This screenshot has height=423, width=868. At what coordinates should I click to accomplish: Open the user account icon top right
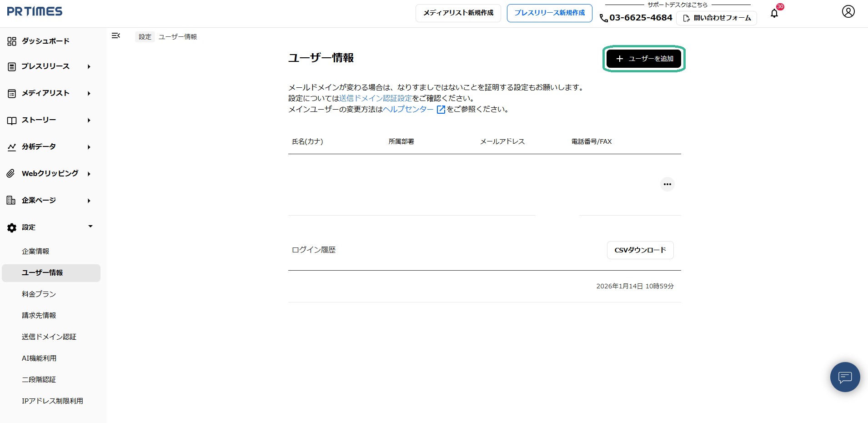pyautogui.click(x=848, y=11)
